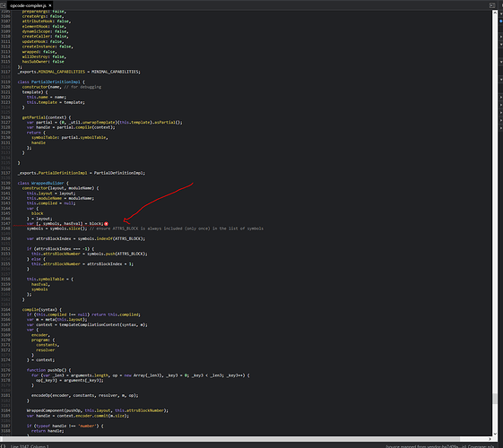Click the pretty-print braces icon in status bar
Viewport: 503px width, 448px height.
point(4,446)
